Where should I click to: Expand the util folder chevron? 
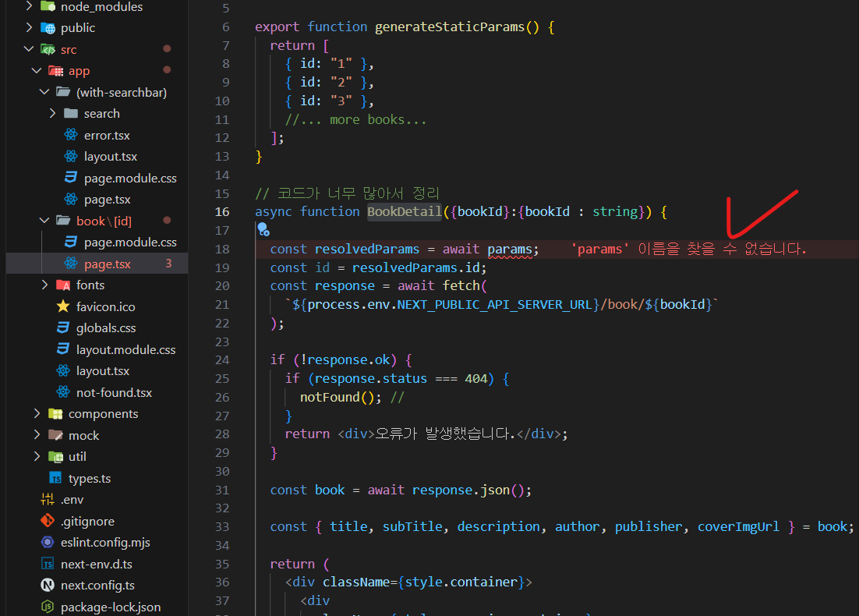pos(37,456)
